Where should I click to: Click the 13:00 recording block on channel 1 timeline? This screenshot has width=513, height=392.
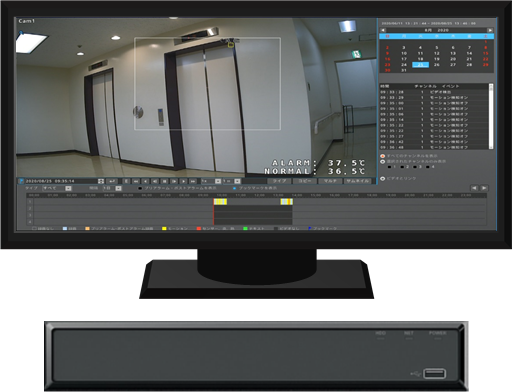[x=287, y=202]
